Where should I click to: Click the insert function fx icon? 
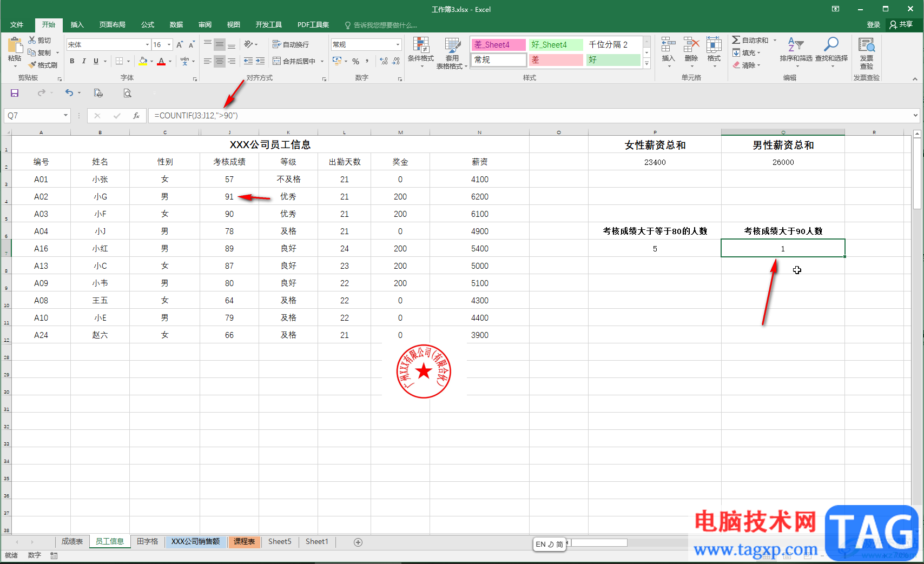[x=136, y=115]
